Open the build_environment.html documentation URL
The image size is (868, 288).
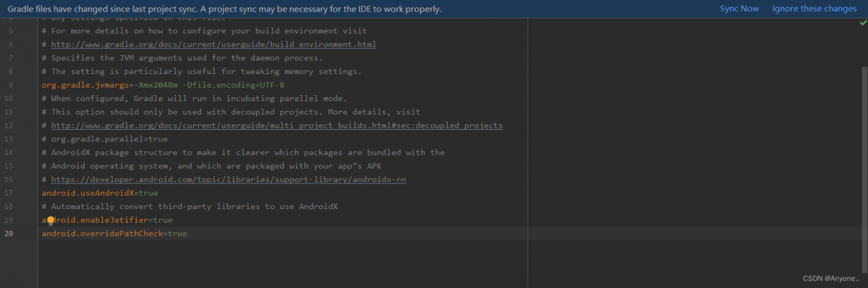(214, 44)
